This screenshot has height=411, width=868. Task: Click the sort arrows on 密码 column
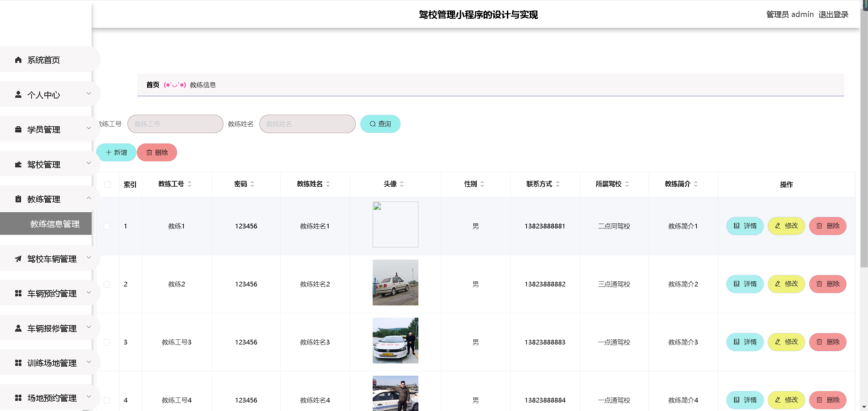252,184
